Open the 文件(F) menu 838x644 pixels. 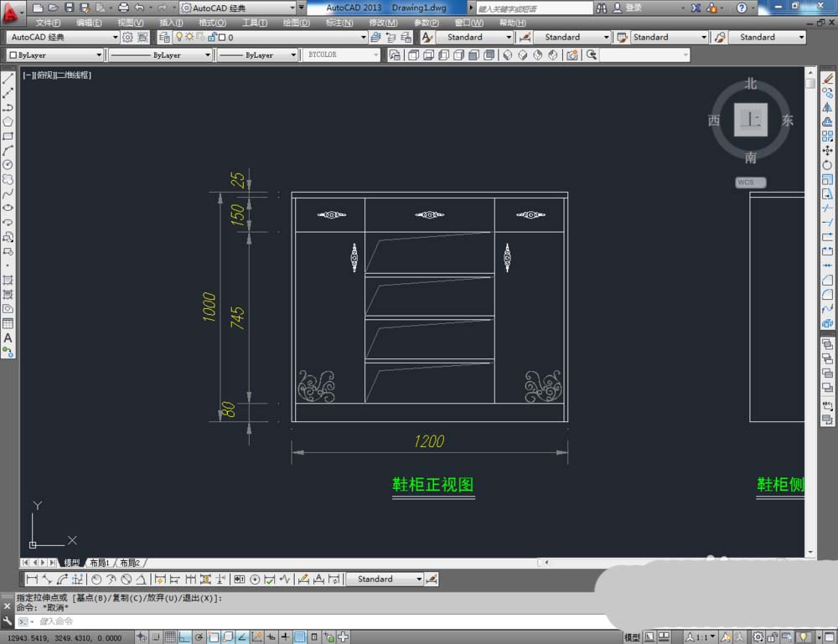[x=48, y=23]
